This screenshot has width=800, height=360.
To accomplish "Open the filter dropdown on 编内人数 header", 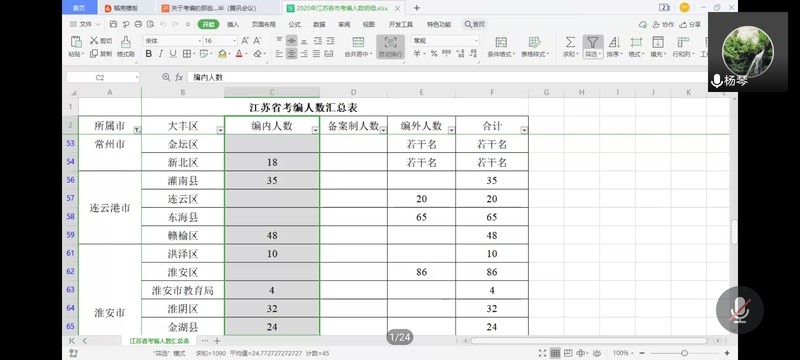I will [315, 131].
